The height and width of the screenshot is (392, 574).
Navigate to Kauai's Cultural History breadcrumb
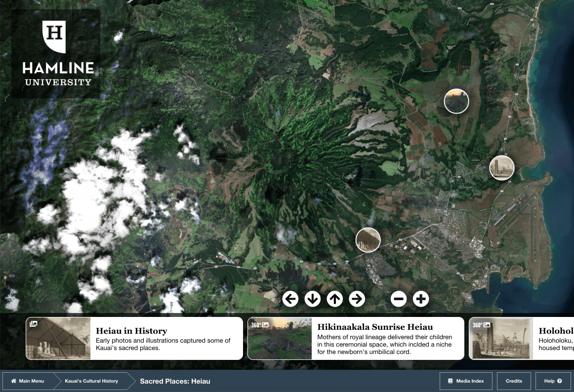pos(91,381)
